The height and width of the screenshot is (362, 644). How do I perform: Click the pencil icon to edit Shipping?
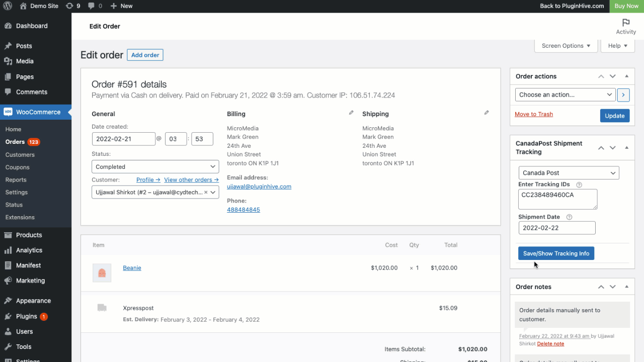click(x=487, y=113)
